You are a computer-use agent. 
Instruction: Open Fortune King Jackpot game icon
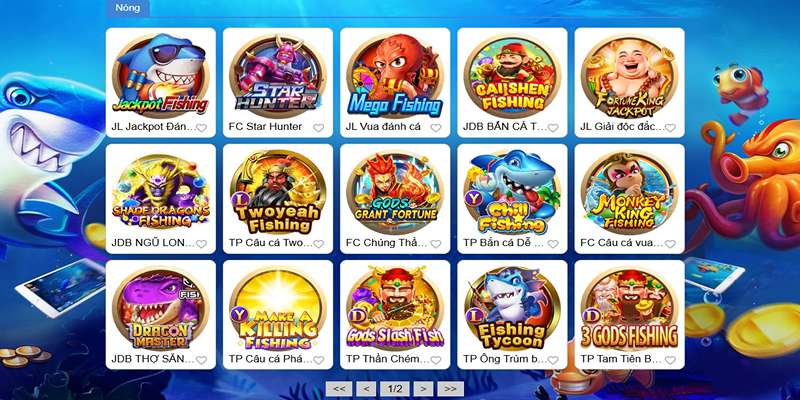(x=629, y=74)
